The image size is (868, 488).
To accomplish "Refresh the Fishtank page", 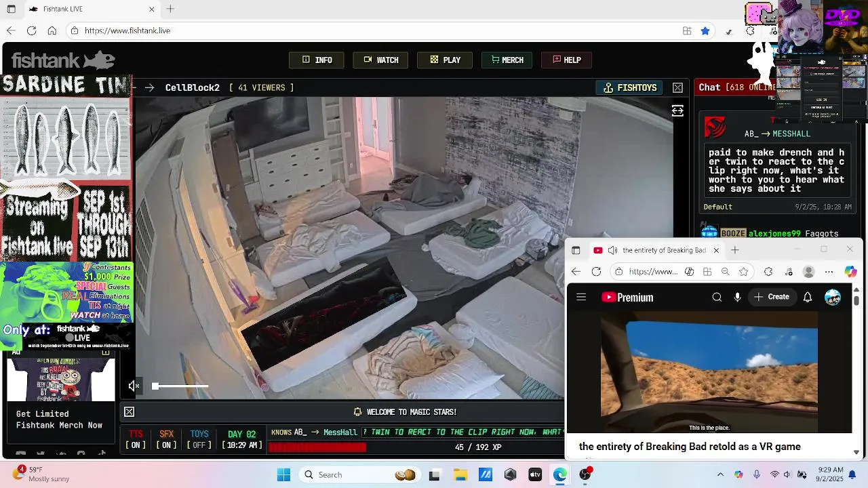I will click(x=31, y=30).
